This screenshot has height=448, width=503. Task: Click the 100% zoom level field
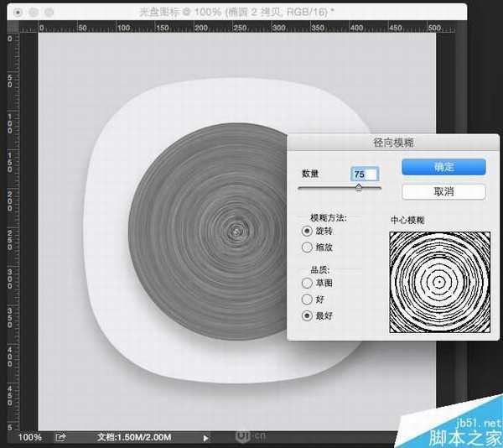tap(30, 437)
